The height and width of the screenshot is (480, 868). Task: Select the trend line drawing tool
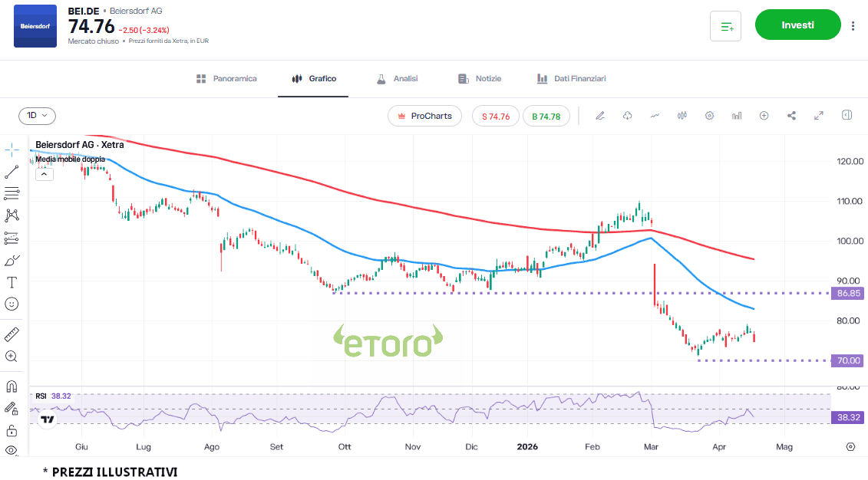point(12,172)
